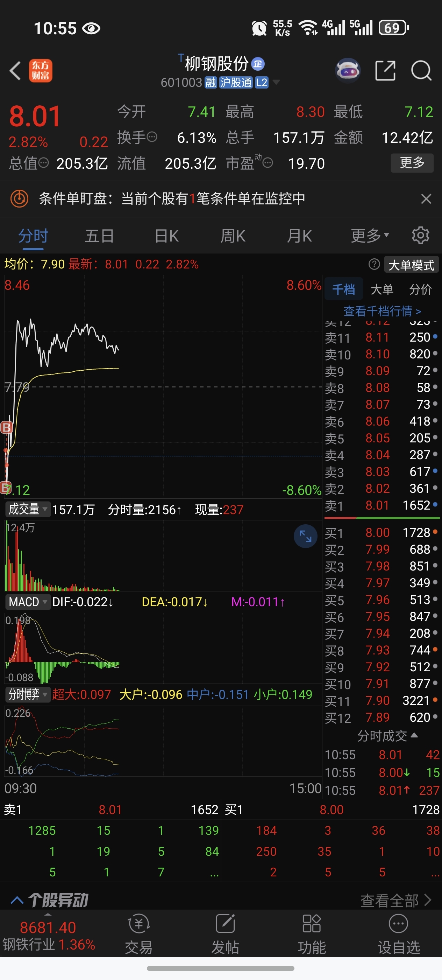Switch to the 周K tab

tap(233, 236)
